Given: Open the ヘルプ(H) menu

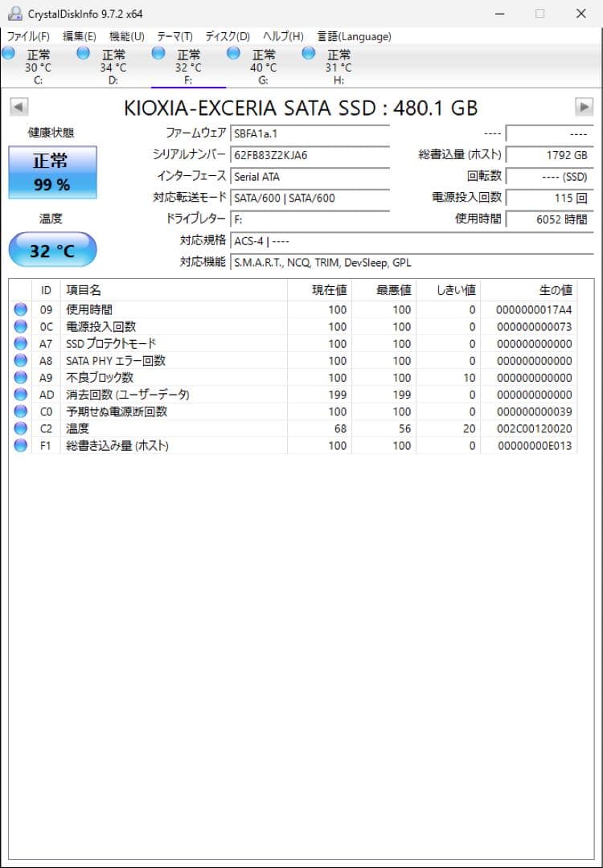Looking at the screenshot, I should pyautogui.click(x=283, y=36).
